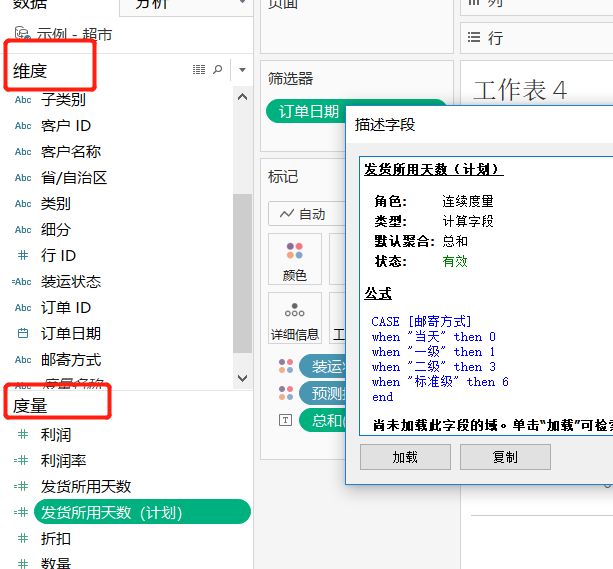
Task: Select the 订单日期 date field
Action: click(71, 334)
